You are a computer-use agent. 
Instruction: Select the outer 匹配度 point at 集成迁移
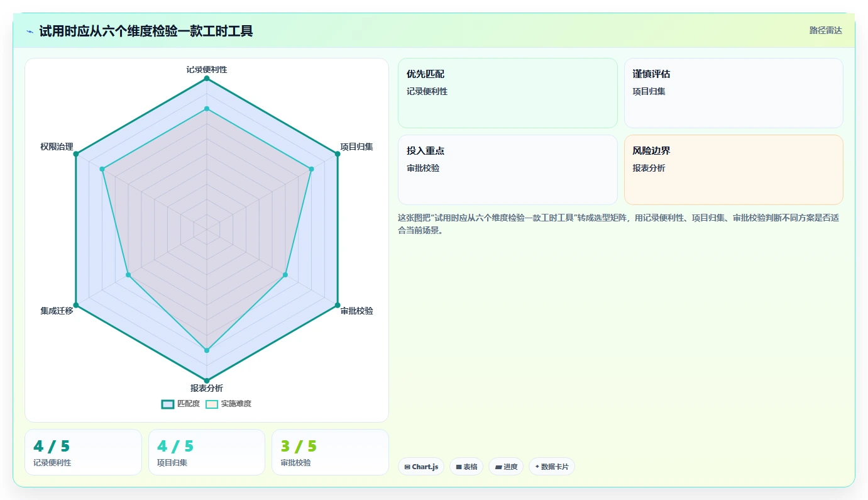coord(75,305)
